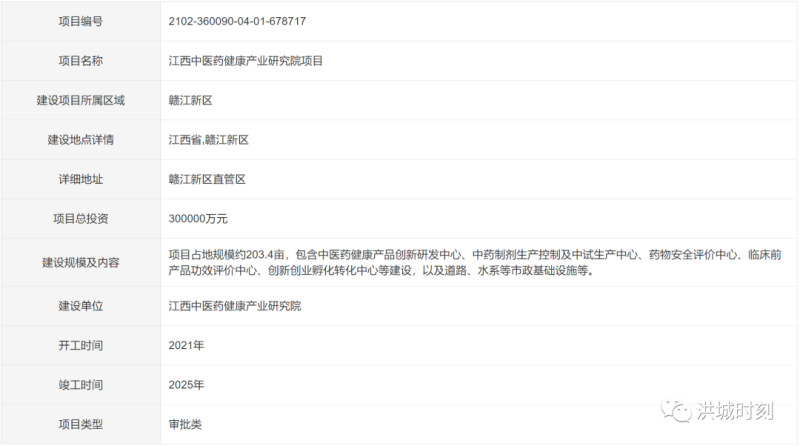This screenshot has height=446, width=800.
Task: Click the 建设单位 label
Action: coord(81,306)
